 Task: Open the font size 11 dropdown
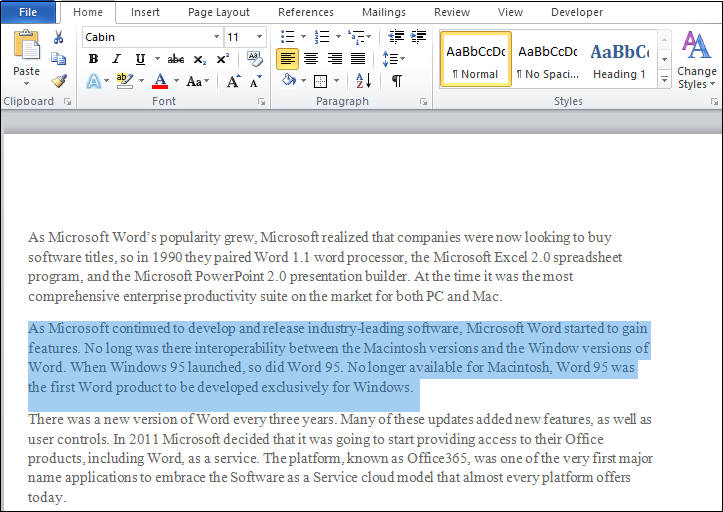[259, 37]
